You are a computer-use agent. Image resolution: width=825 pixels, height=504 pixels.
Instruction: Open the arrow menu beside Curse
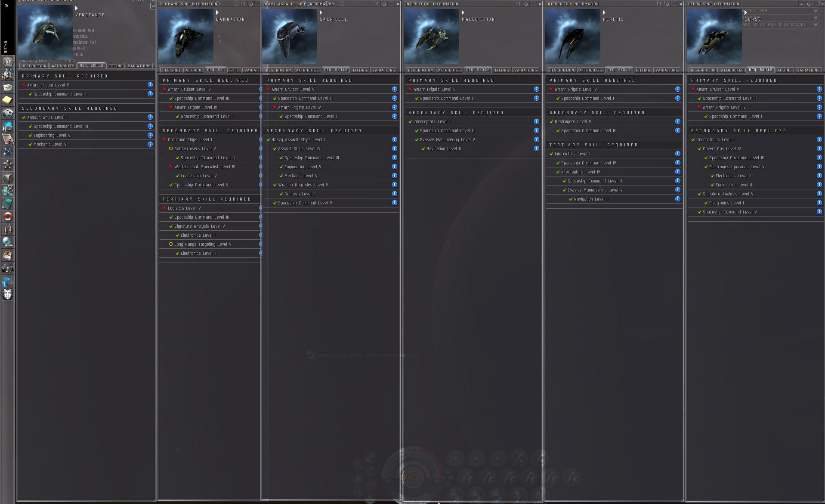[746, 12]
